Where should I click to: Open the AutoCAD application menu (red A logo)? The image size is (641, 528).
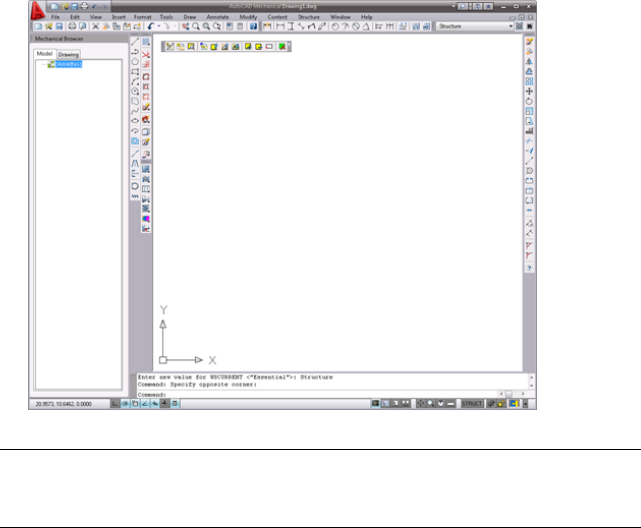tap(38, 10)
